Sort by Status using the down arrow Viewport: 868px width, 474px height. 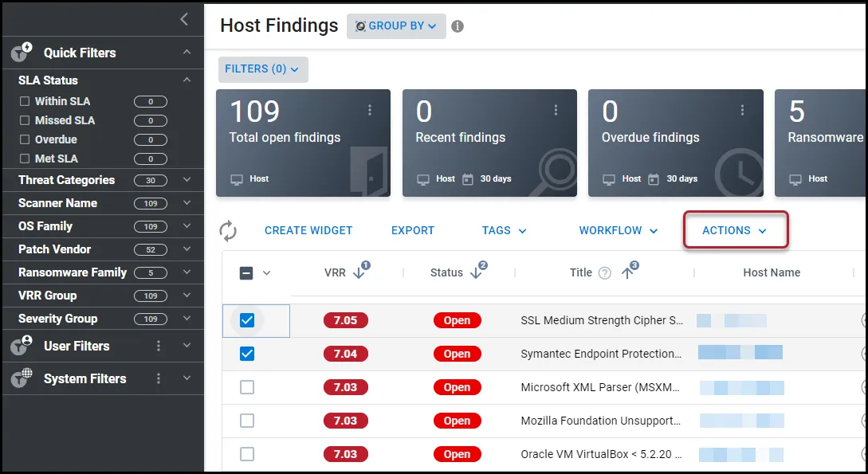pyautogui.click(x=476, y=272)
